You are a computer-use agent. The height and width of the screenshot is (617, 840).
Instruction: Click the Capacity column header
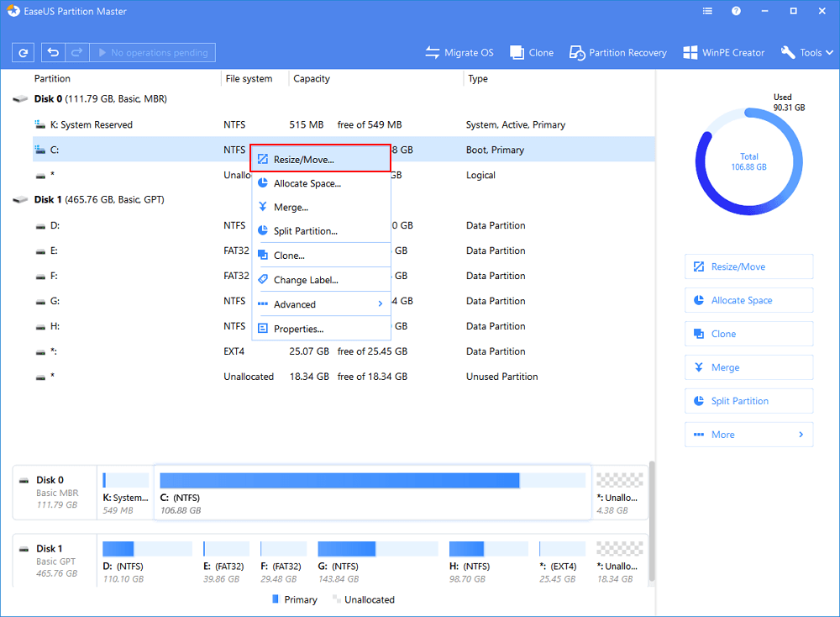point(312,78)
